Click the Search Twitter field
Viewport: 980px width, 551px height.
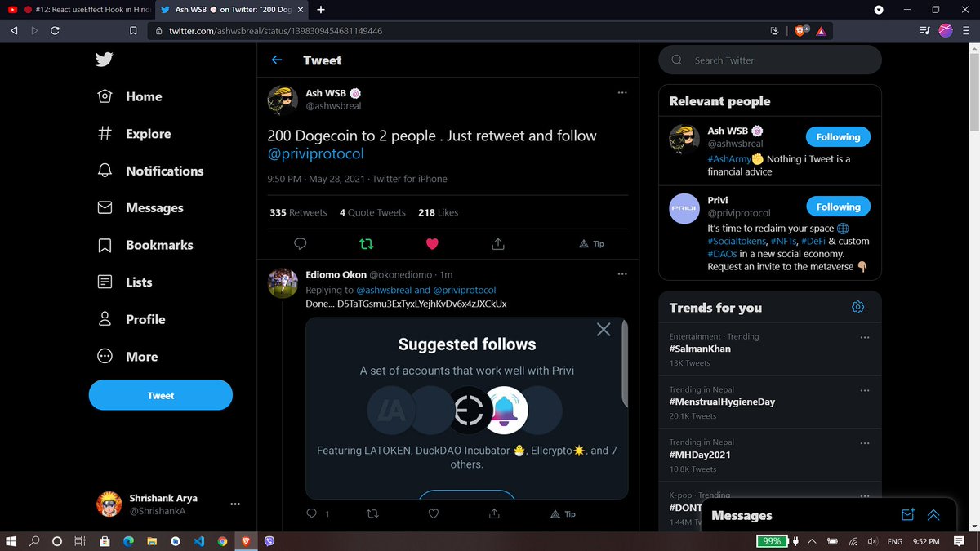pyautogui.click(x=770, y=60)
